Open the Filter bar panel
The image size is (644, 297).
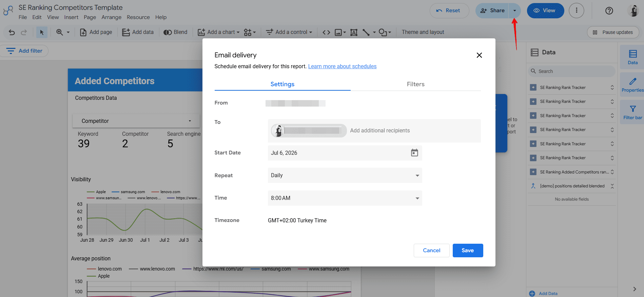coord(632,112)
